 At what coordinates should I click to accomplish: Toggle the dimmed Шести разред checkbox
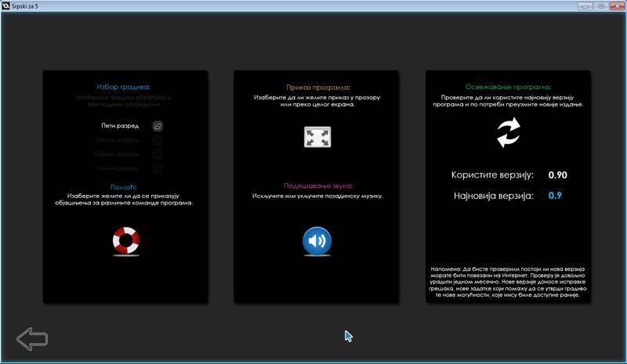click(158, 140)
